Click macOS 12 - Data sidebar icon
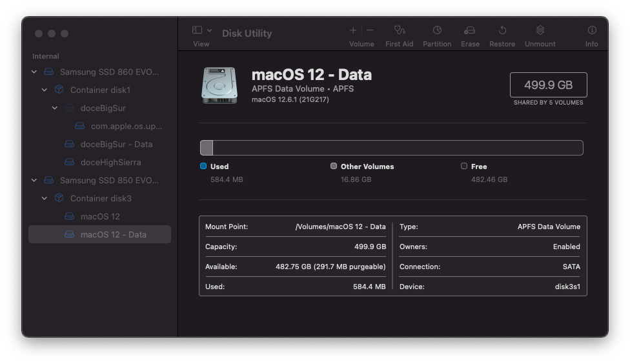The height and width of the screenshot is (364, 630). [x=70, y=234]
